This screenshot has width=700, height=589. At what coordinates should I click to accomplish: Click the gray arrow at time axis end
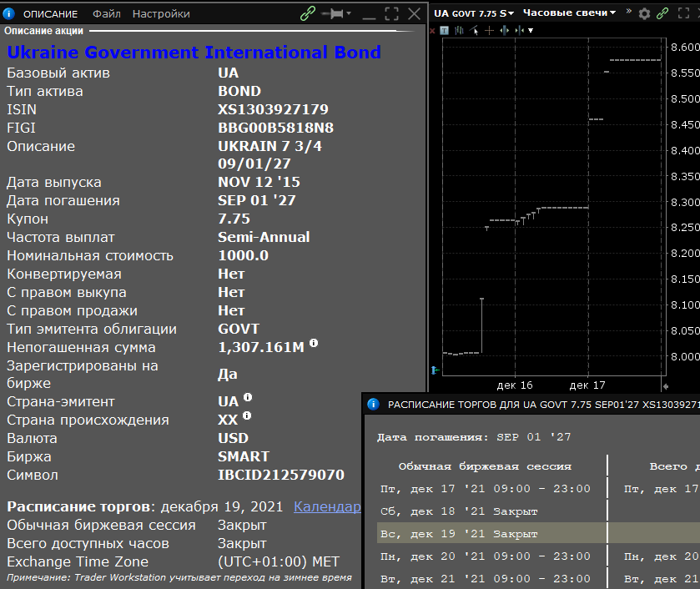666,386
